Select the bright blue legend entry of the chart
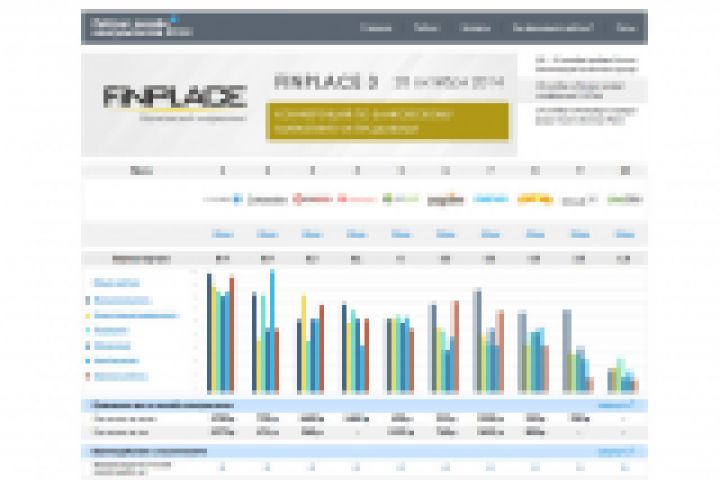This screenshot has width=720, height=480. point(116,361)
